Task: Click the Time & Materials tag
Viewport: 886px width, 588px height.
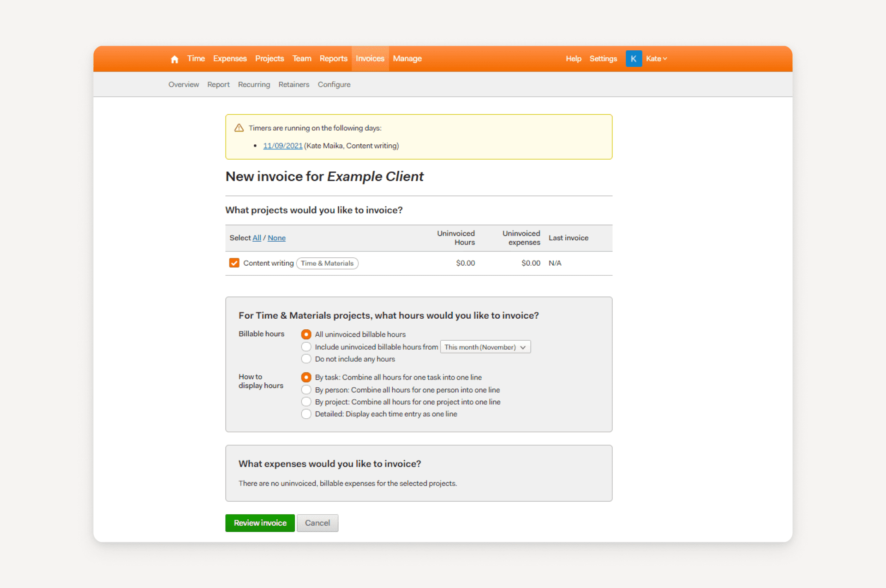Action: click(327, 263)
